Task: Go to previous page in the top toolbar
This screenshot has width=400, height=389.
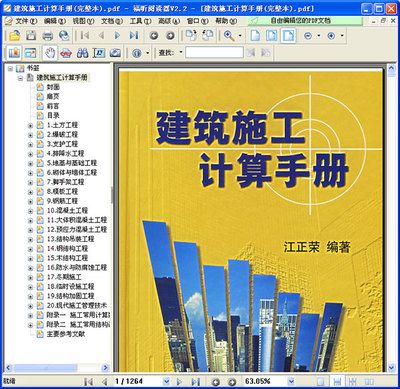Action: (101, 35)
